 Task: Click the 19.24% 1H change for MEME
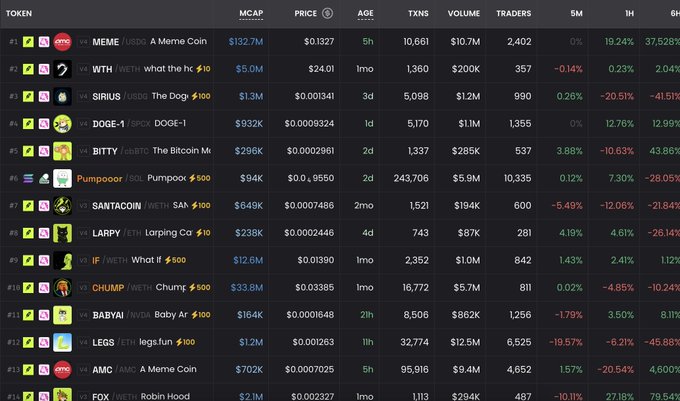pos(619,42)
